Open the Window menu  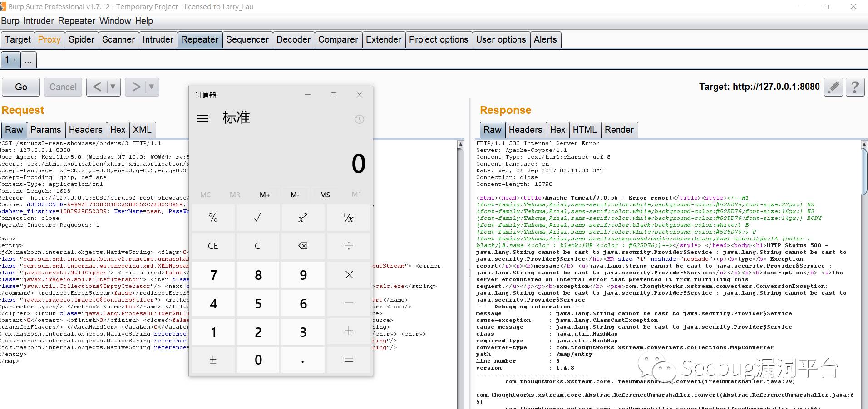point(115,21)
